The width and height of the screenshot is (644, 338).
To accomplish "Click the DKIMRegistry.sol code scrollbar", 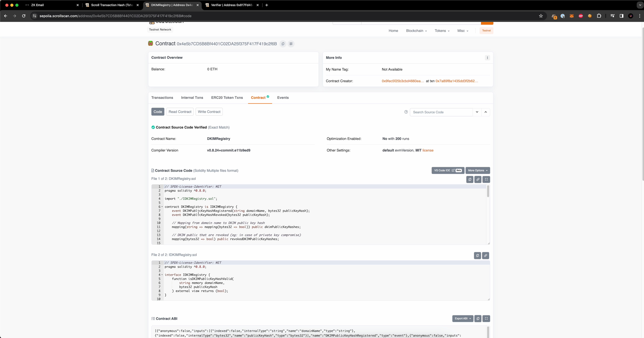I will click(x=488, y=191).
